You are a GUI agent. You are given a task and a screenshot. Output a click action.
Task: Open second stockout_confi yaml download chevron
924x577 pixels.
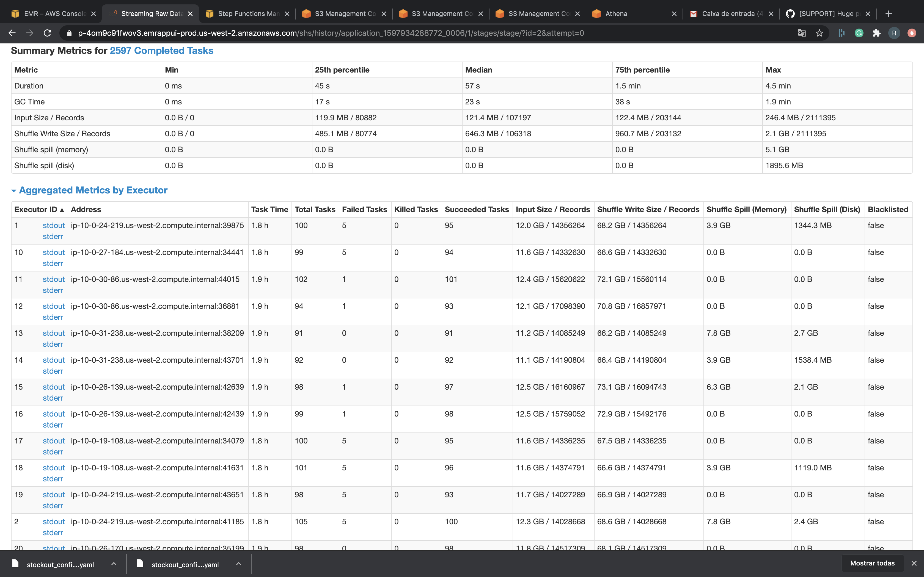tap(239, 564)
